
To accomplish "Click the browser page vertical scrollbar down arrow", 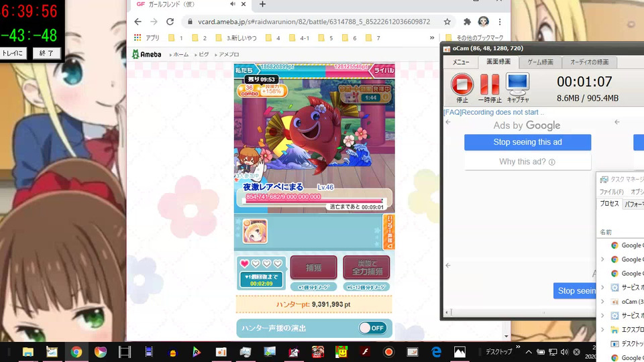I will pos(506,337).
